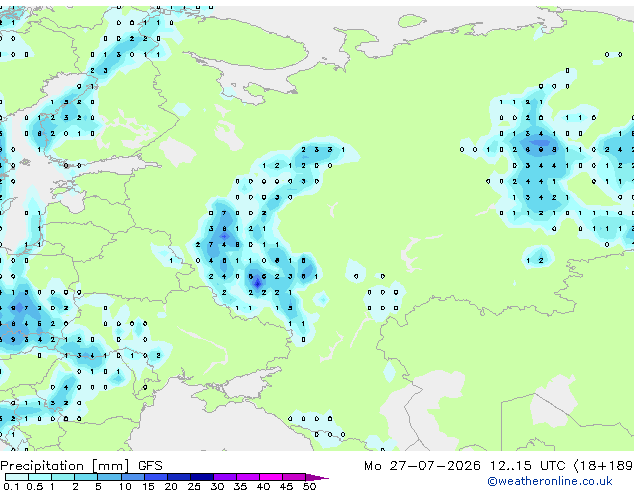Image resolution: width=634 pixels, height=490 pixels.
Task: Click the 0.5–1 mm legend color box
Action: pos(40,477)
